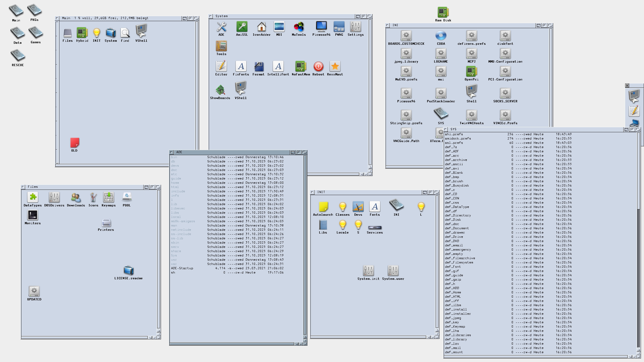Select the ADE-Startup file in the list

coord(182,268)
